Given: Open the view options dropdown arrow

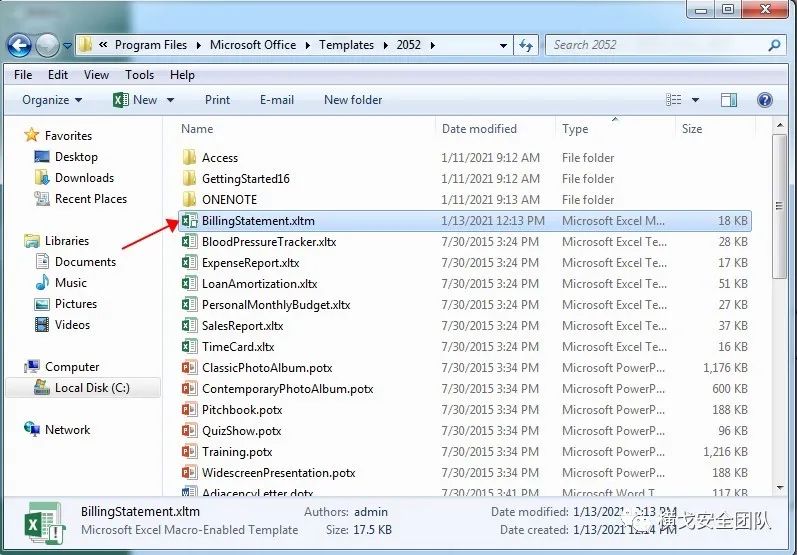Looking at the screenshot, I should (695, 100).
